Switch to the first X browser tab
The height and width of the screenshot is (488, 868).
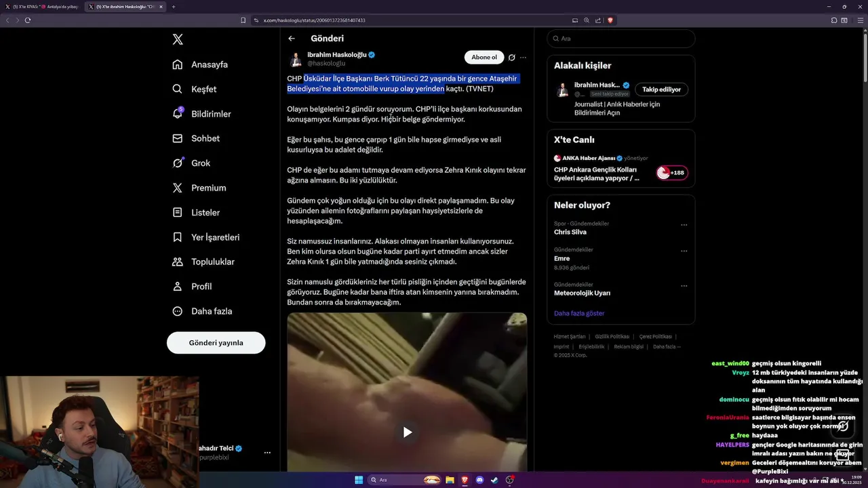tap(41, 7)
